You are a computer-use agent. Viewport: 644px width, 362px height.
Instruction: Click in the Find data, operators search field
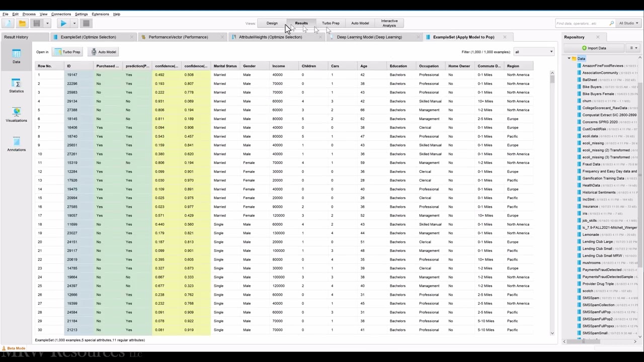click(x=582, y=23)
